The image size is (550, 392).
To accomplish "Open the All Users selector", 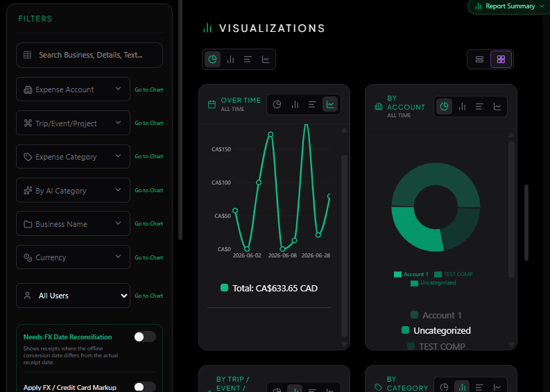I will pyautogui.click(x=73, y=296).
